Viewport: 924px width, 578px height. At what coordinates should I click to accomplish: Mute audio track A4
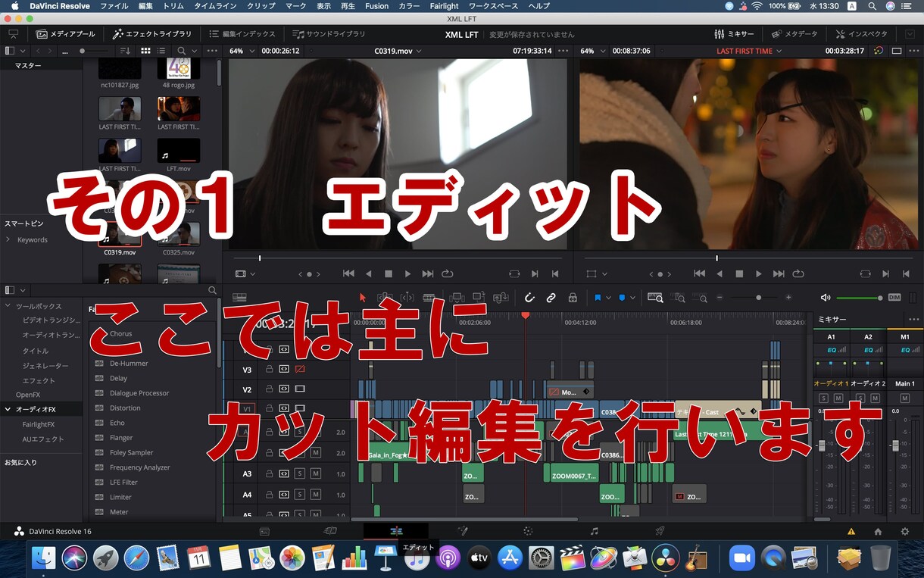tap(315, 495)
